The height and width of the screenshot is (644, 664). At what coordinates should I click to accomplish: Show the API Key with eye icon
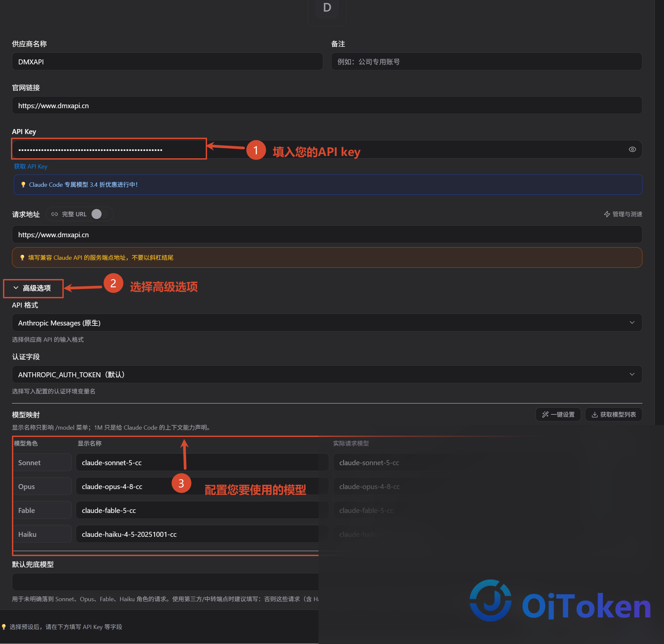(632, 149)
